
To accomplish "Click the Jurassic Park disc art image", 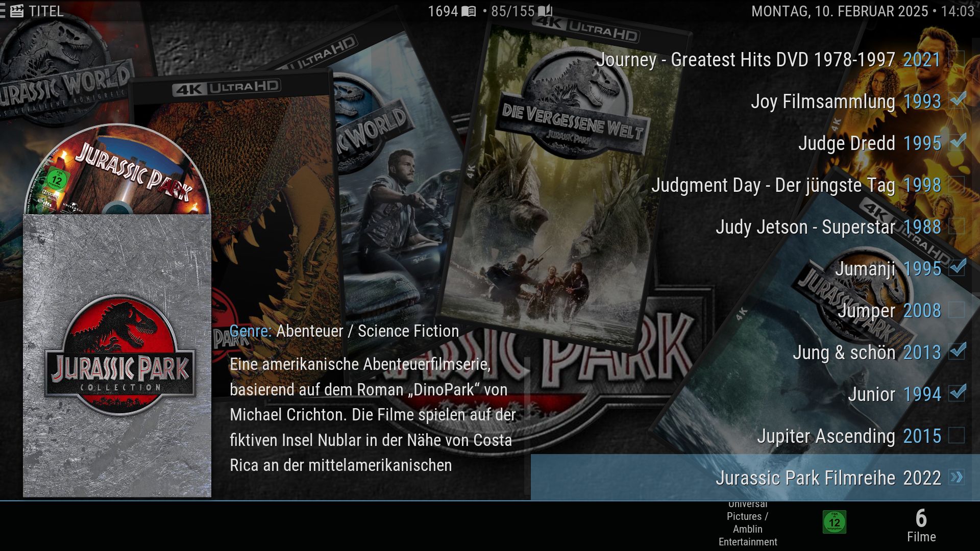I will (x=117, y=169).
